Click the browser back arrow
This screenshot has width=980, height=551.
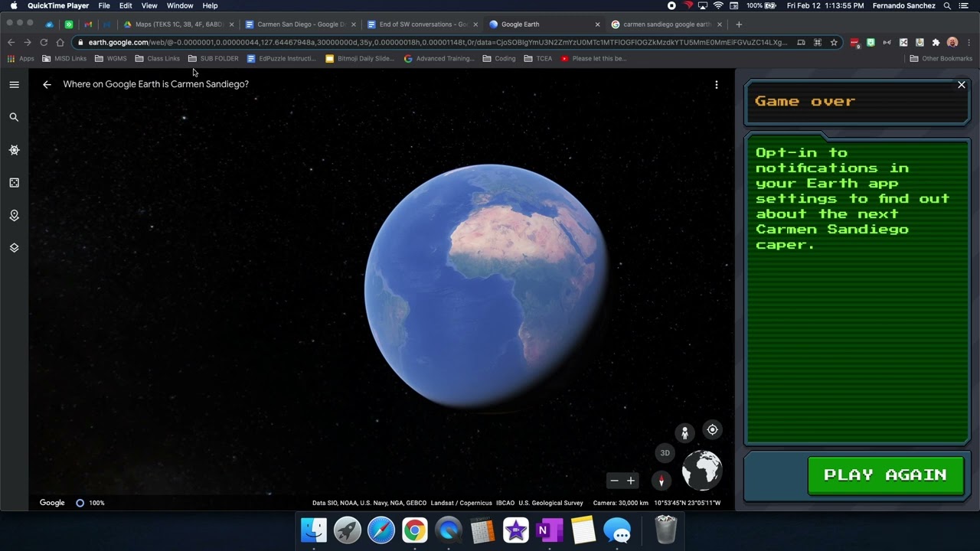[11, 43]
